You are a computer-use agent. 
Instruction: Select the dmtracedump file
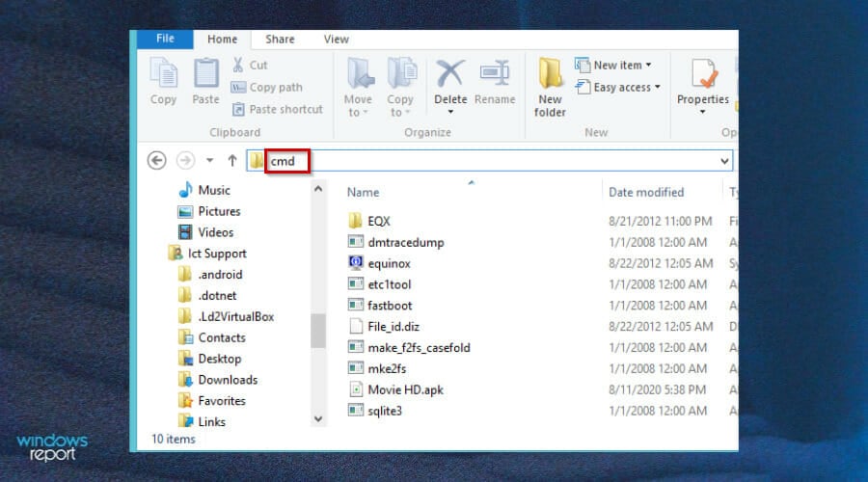pos(395,242)
